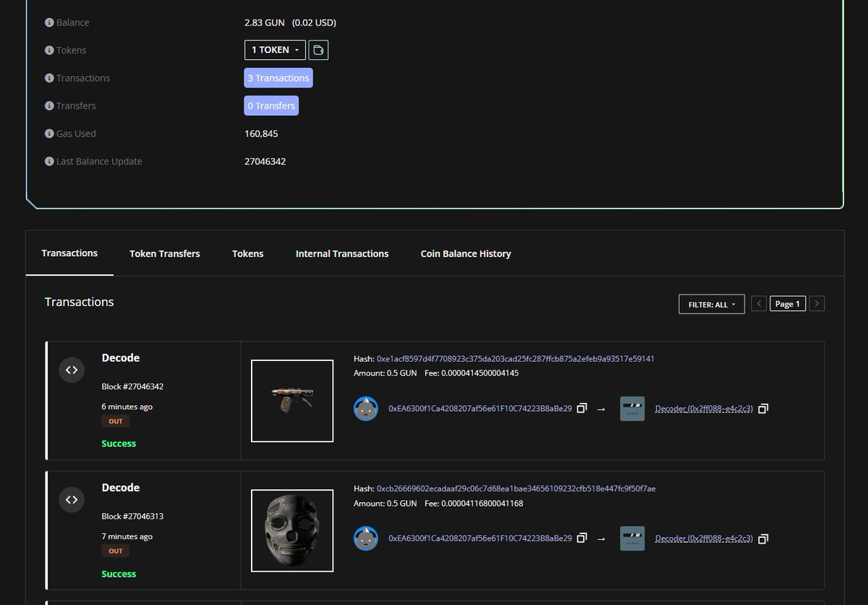This screenshot has width=868, height=605.
Task: Open transaction hash starting 0xe1acf8597
Action: pyautogui.click(x=516, y=358)
